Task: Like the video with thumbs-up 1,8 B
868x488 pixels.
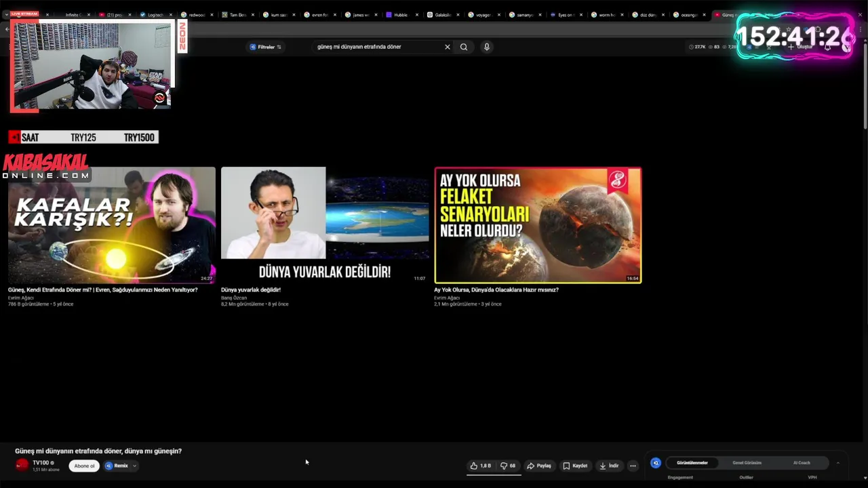Action: coord(481,466)
